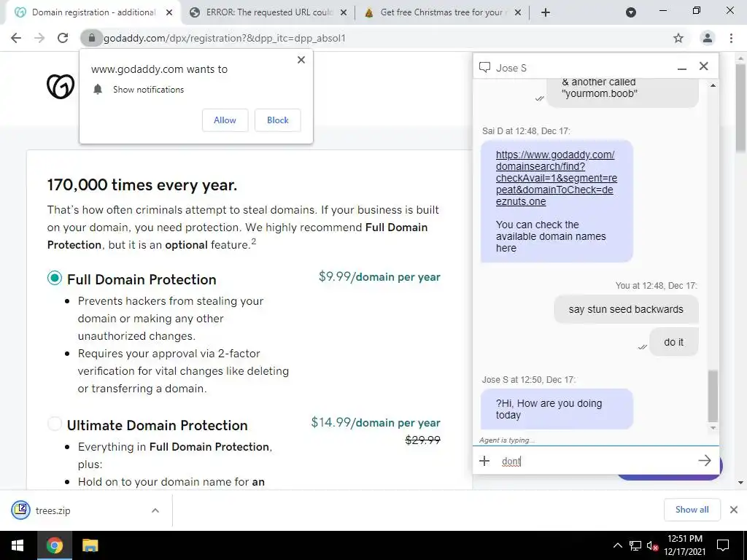This screenshot has height=560, width=747.
Task: Click the '170,000 times every year.' heading
Action: [x=142, y=184]
